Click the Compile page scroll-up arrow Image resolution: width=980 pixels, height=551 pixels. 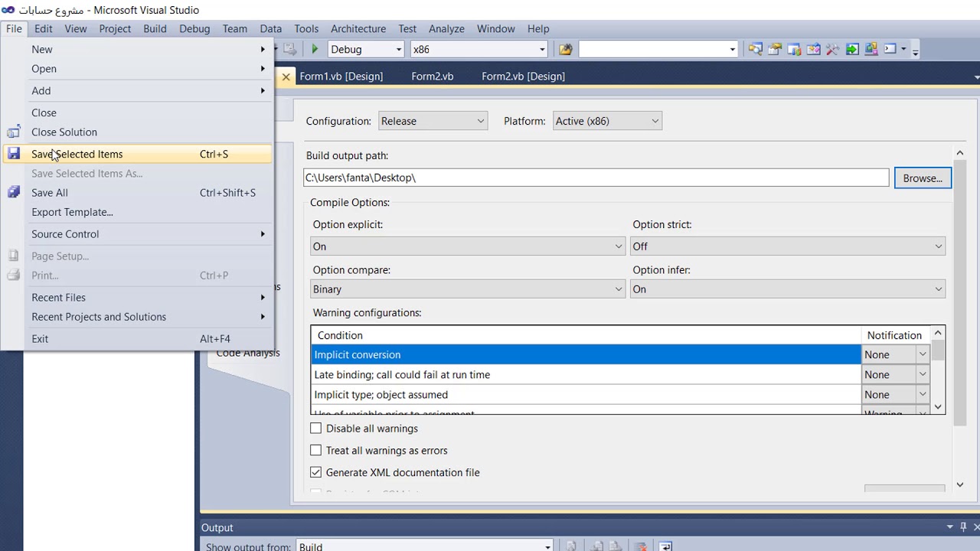point(960,154)
